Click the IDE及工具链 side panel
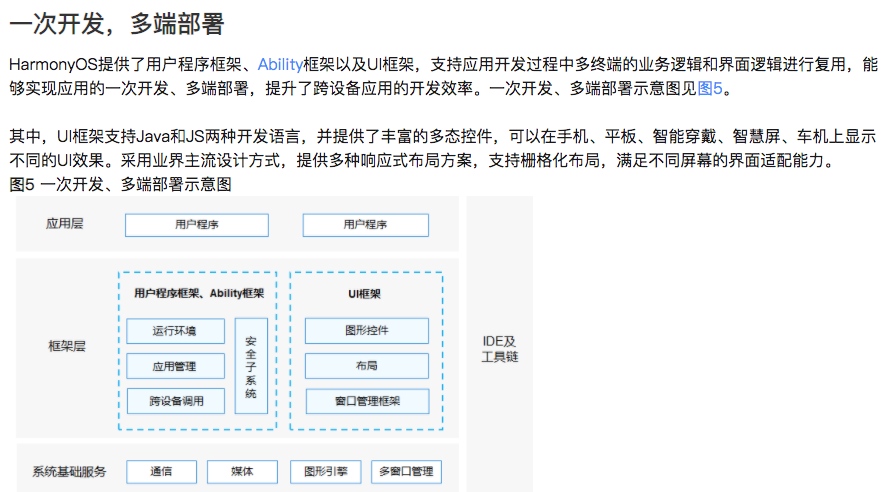Viewport: 890px width, 492px height. click(x=499, y=349)
